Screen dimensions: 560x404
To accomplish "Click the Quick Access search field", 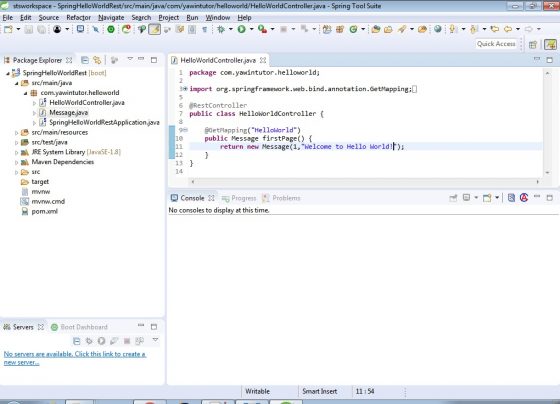I will [x=496, y=44].
